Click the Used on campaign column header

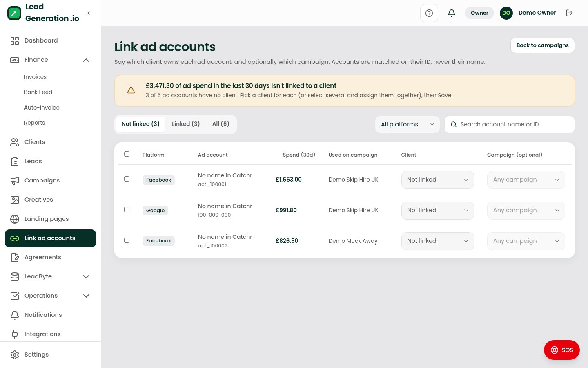[353, 155]
